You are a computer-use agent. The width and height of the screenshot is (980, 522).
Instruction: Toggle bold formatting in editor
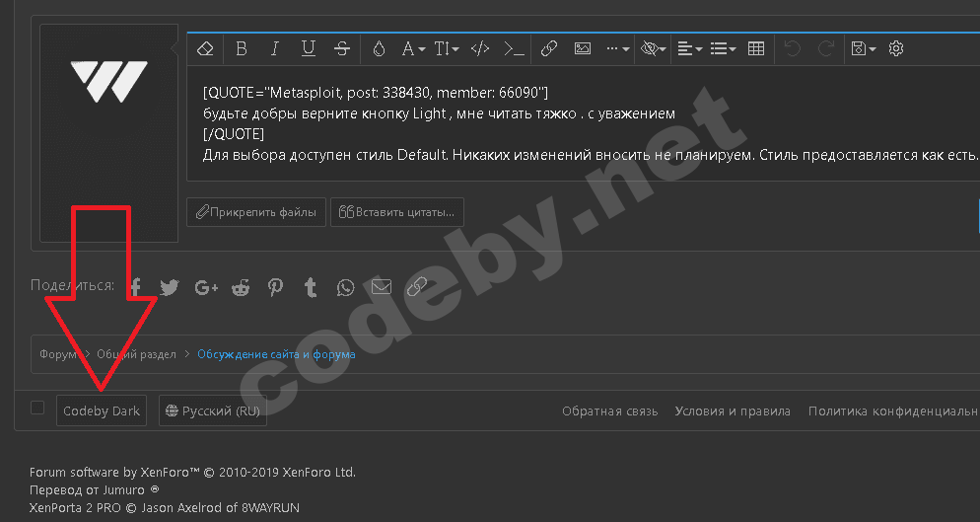click(241, 48)
